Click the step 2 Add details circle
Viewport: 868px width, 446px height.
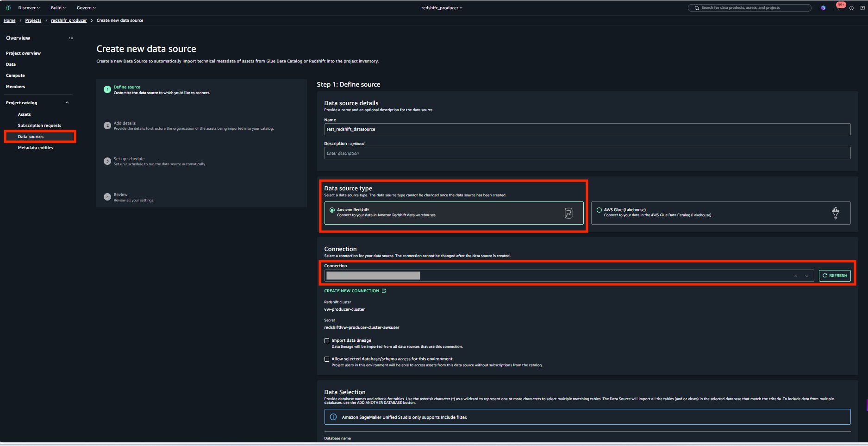click(107, 126)
